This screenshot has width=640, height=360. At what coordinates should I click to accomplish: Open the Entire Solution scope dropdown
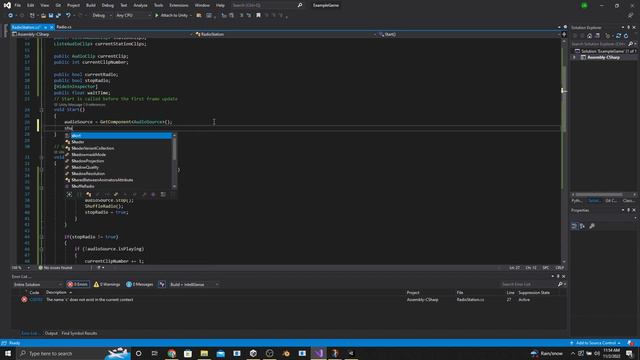tap(38, 284)
